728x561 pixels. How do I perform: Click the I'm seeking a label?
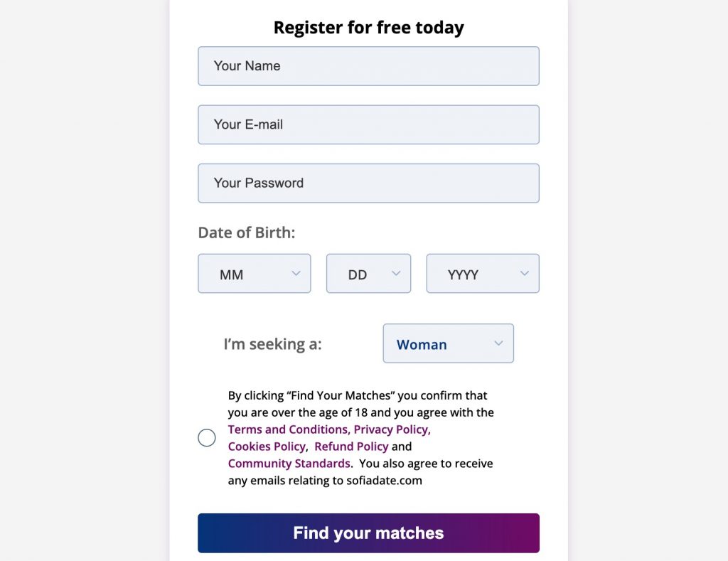pyautogui.click(x=272, y=344)
